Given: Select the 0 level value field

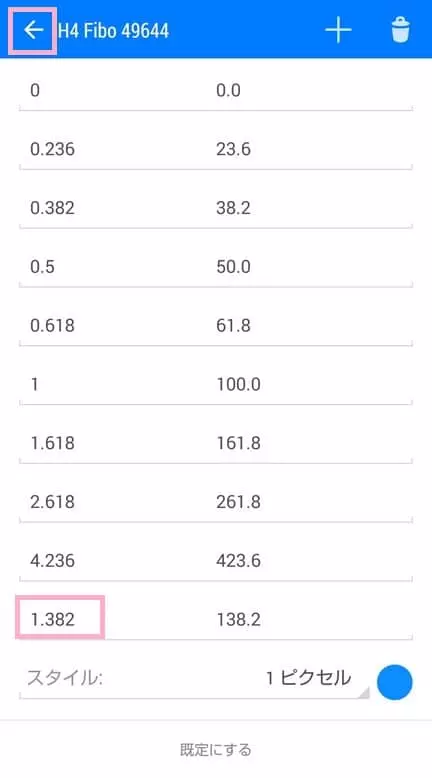Looking at the screenshot, I should pyautogui.click(x=112, y=90).
